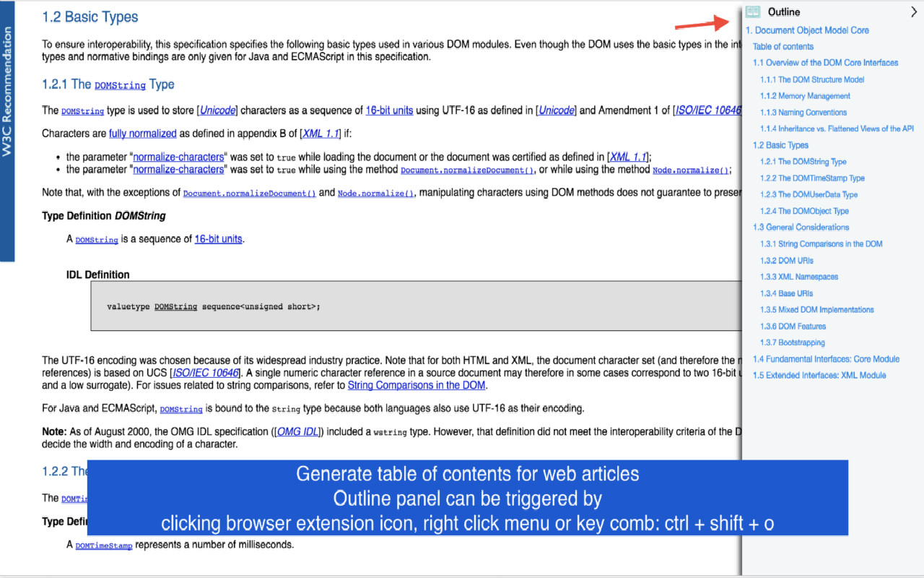The image size is (924, 578).
Task: Open '1. Document Object Model Core' outline entry
Action: click(x=807, y=30)
